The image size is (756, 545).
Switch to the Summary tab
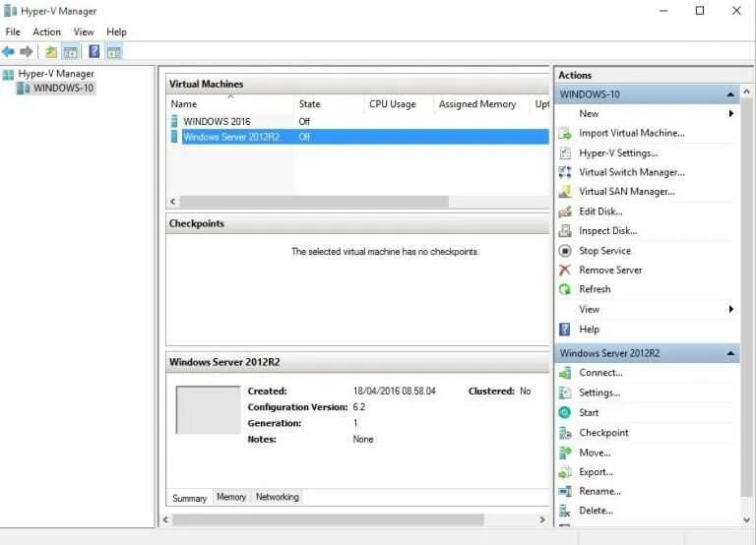tap(189, 498)
